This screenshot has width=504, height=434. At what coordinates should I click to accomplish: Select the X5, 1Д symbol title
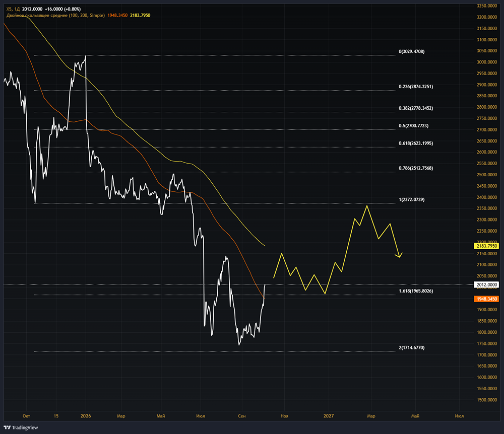pyautogui.click(x=13, y=9)
